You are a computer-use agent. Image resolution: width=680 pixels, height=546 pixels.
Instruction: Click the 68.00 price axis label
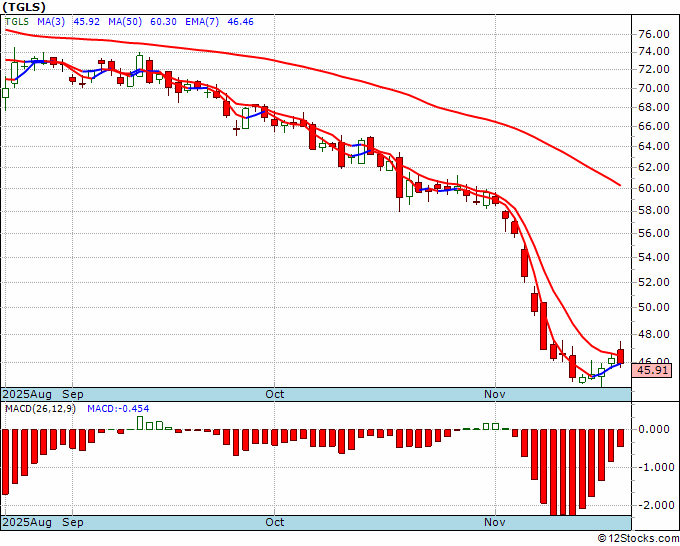click(654, 107)
